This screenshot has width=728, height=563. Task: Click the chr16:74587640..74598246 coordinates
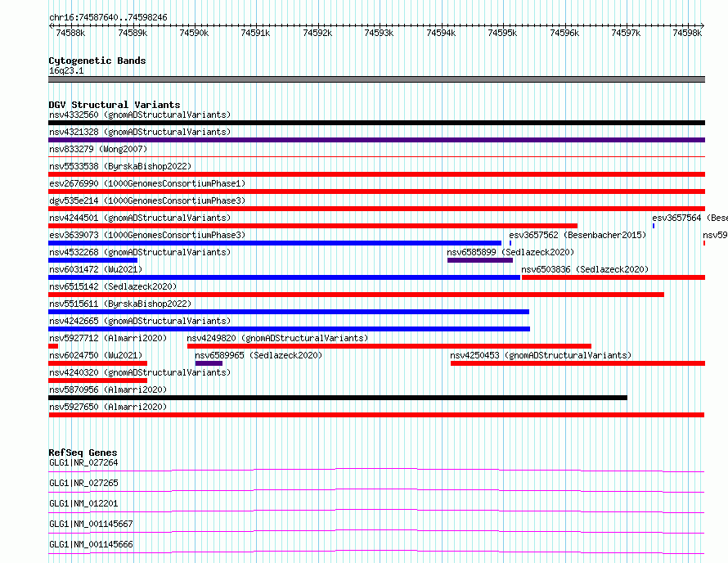coord(108,18)
